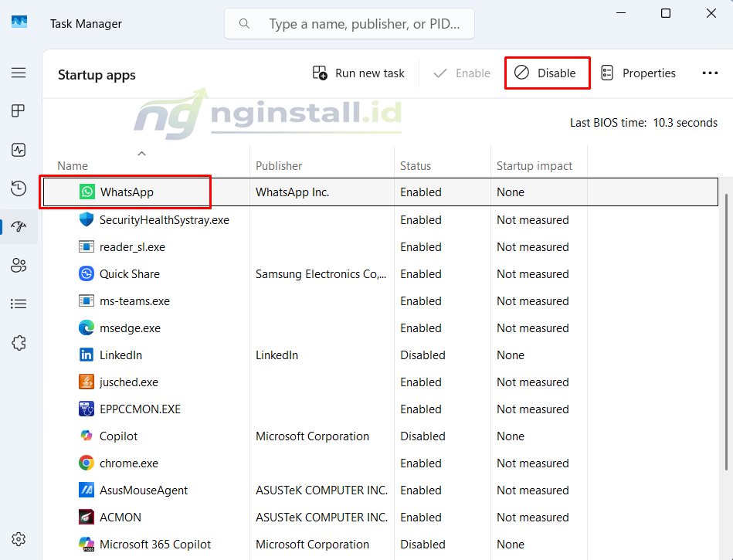Viewport: 733px width, 560px height.
Task: Select Quick Share row
Action: click(x=381, y=274)
